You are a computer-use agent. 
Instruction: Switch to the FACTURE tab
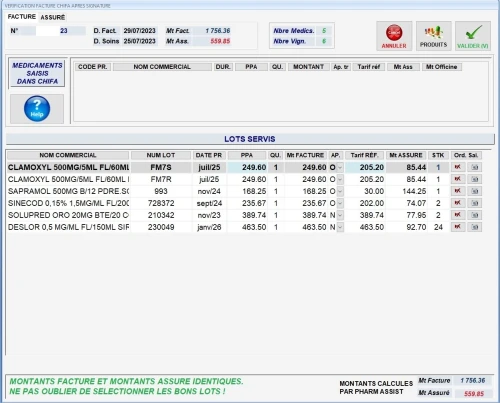coord(22,17)
